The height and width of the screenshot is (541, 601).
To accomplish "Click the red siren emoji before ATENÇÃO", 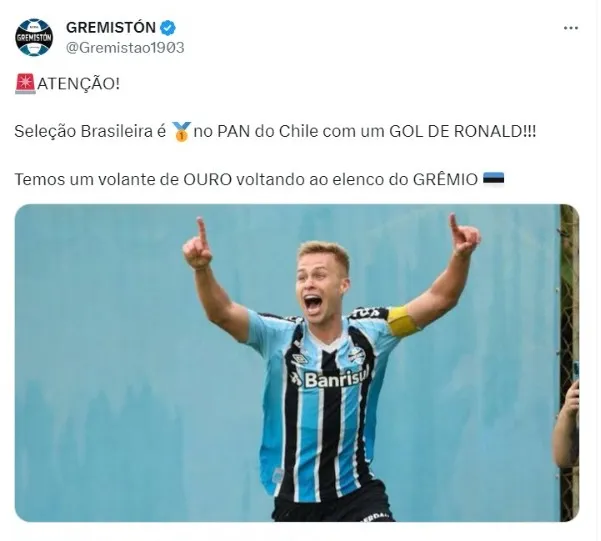I will tap(25, 84).
